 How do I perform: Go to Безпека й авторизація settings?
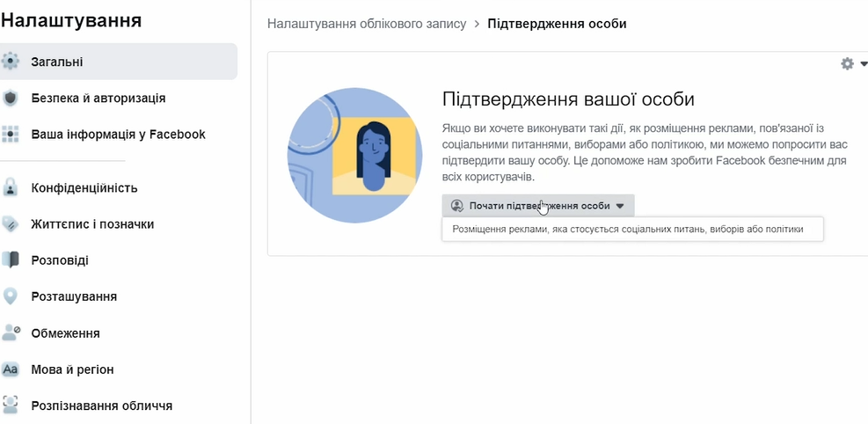coord(119,99)
